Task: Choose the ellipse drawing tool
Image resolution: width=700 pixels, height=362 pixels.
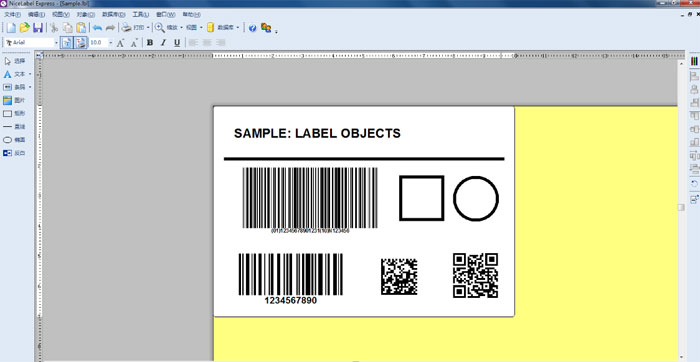Action: [x=14, y=140]
